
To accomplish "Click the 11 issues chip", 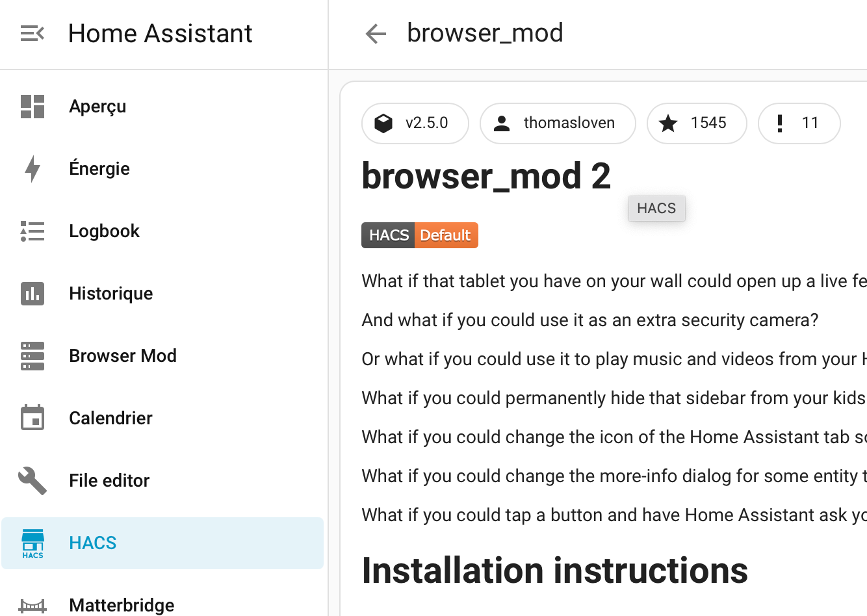I will tap(799, 123).
